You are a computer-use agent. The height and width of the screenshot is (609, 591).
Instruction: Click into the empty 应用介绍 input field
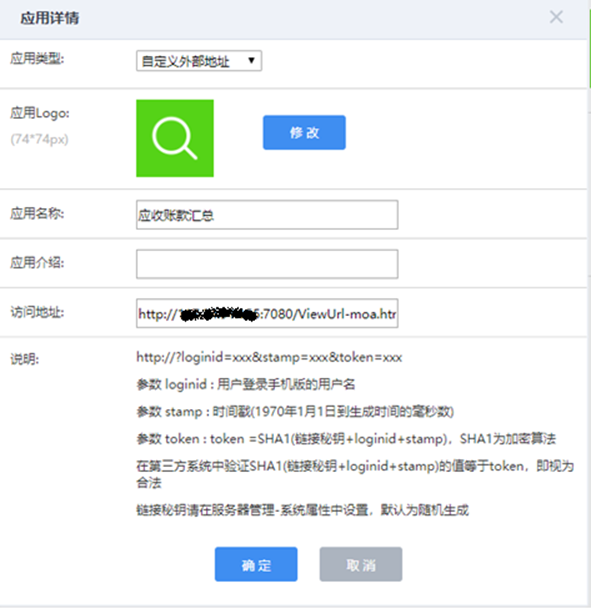click(267, 264)
